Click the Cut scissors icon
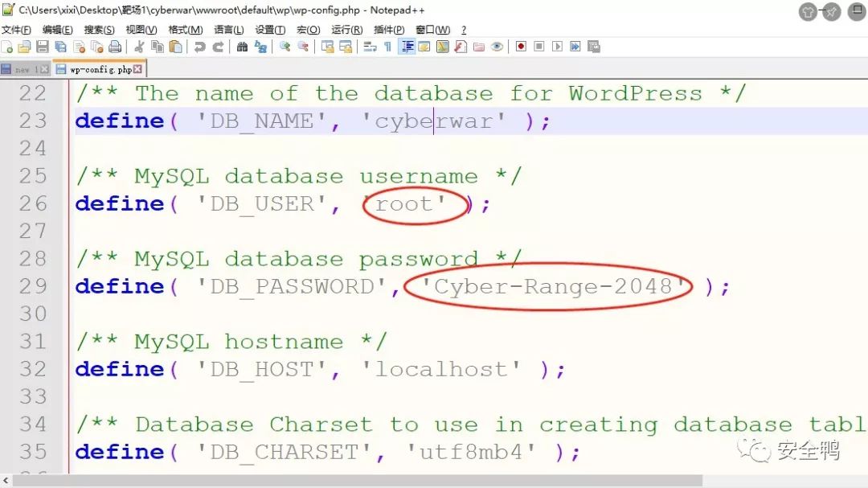The width and height of the screenshot is (868, 488). click(139, 47)
